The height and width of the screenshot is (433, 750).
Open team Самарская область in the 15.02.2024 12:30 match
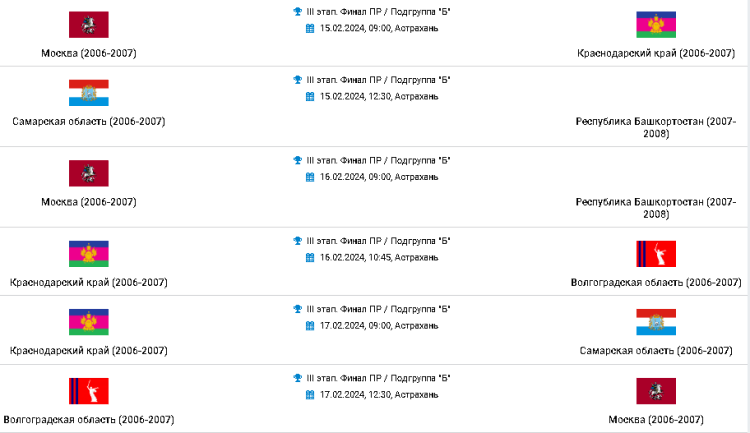click(88, 121)
